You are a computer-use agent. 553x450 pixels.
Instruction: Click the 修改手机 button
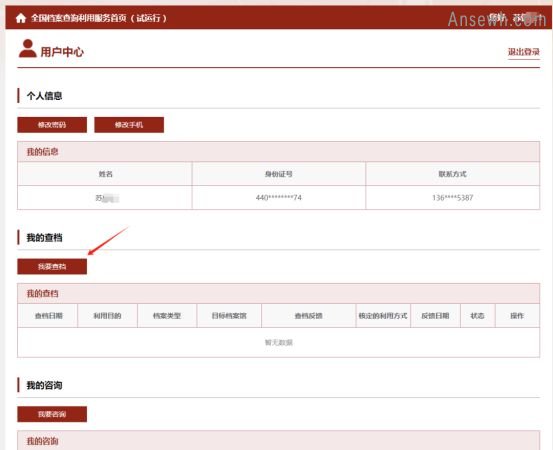coord(129,125)
